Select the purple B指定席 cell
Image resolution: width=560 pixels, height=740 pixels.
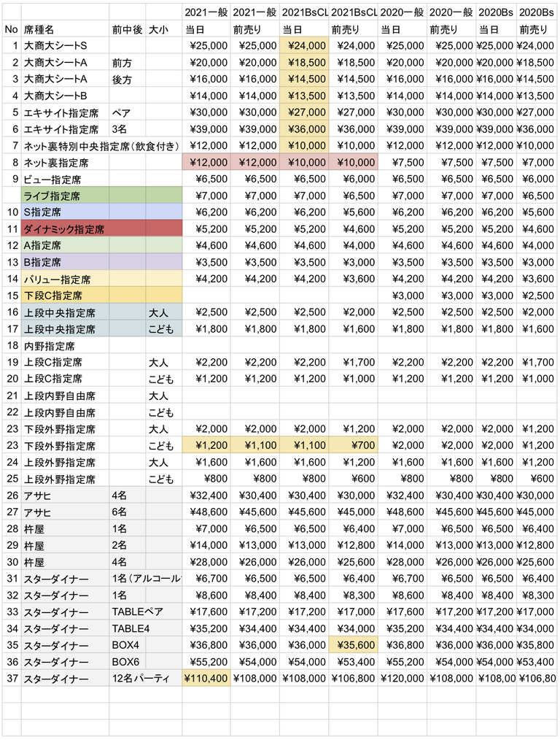pyautogui.click(x=66, y=263)
